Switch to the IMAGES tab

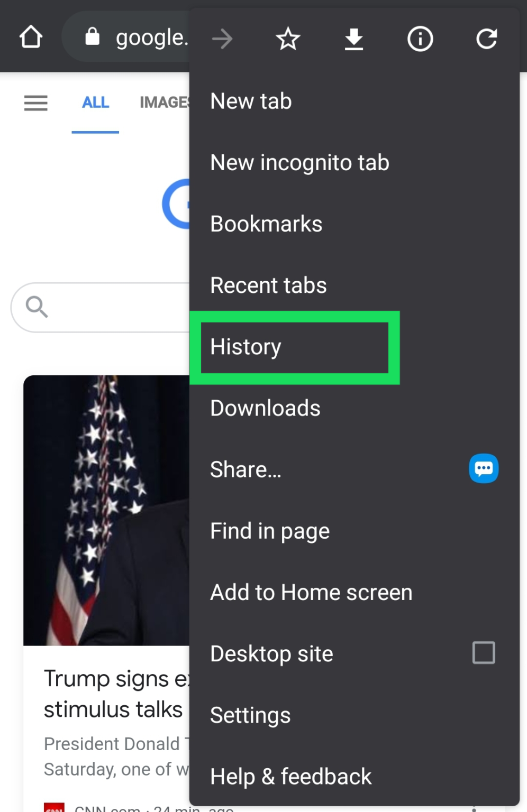[165, 103]
